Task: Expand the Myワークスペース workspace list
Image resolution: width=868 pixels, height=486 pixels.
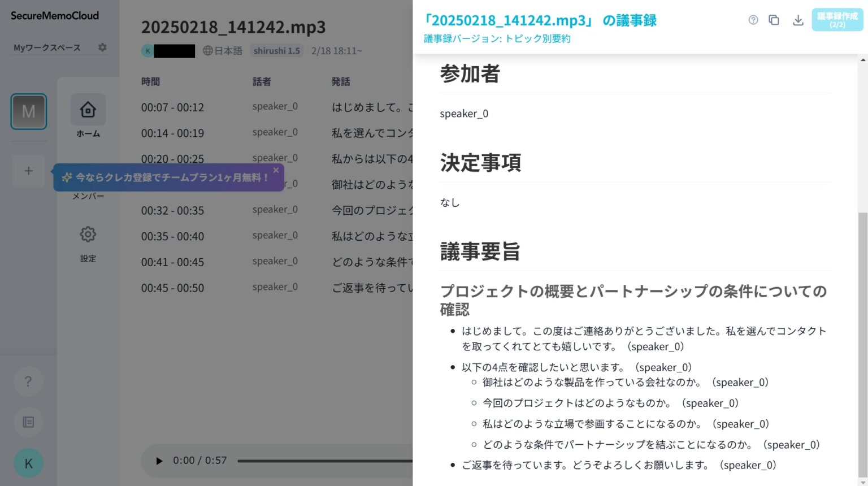Action: 47,47
